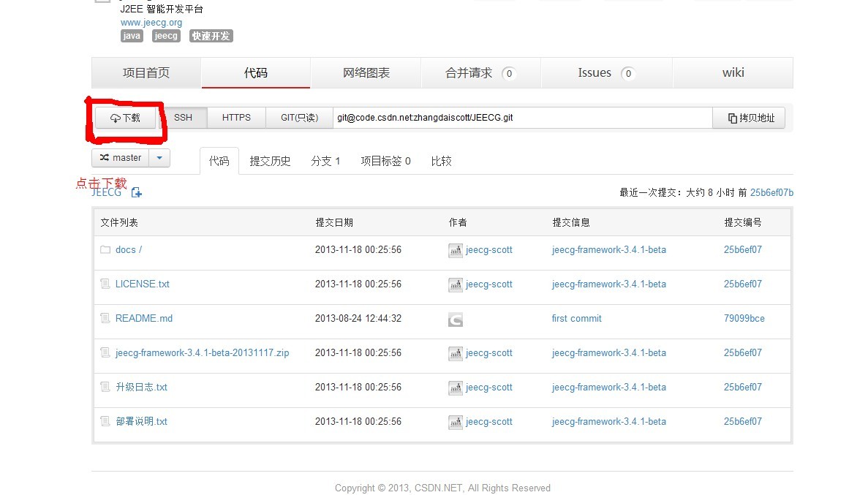The image size is (868, 495).
Task: Open the wiki tab
Action: (733, 73)
